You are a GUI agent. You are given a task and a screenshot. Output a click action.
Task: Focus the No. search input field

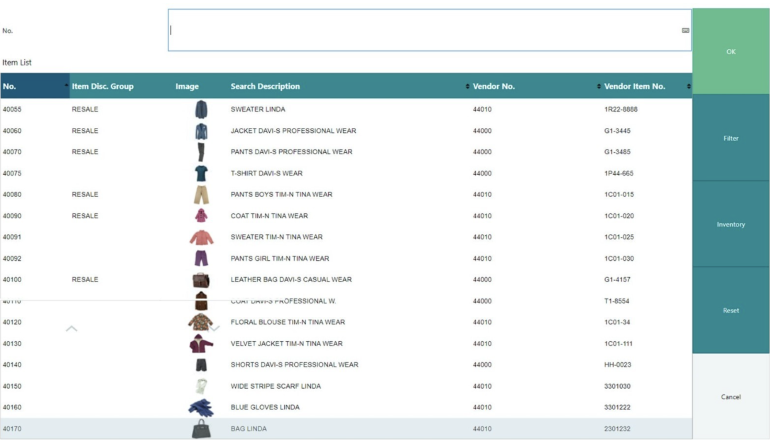[420, 30]
